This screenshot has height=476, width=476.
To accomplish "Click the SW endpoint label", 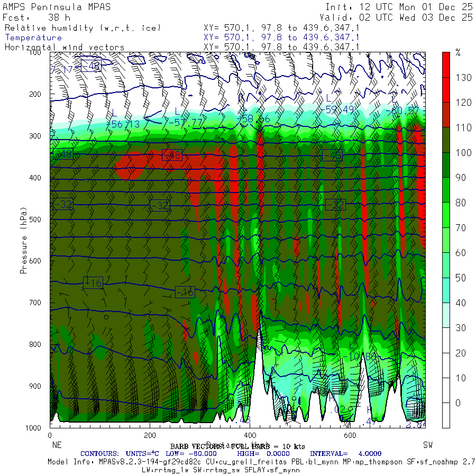I will [x=428, y=445].
